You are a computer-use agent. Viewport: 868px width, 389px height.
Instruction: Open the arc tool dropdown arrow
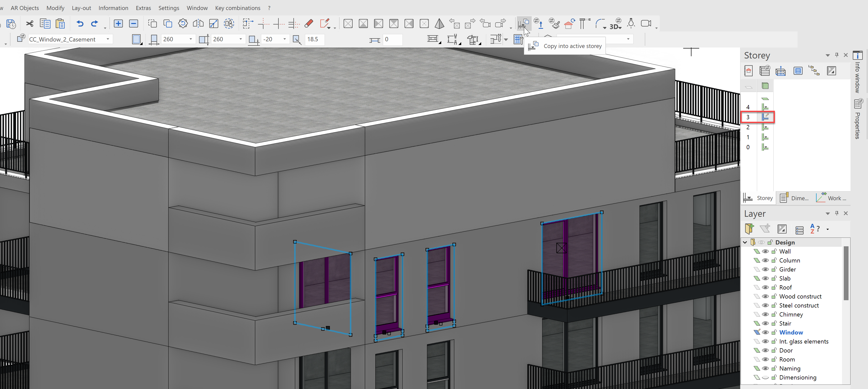pyautogui.click(x=605, y=28)
